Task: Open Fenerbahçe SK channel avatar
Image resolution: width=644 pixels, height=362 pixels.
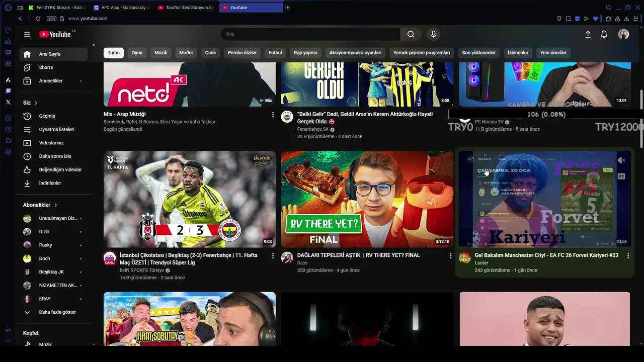Action: (287, 117)
